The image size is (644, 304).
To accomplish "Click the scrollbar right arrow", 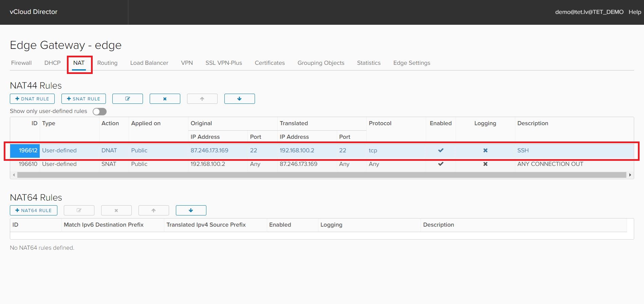I will [x=630, y=175].
